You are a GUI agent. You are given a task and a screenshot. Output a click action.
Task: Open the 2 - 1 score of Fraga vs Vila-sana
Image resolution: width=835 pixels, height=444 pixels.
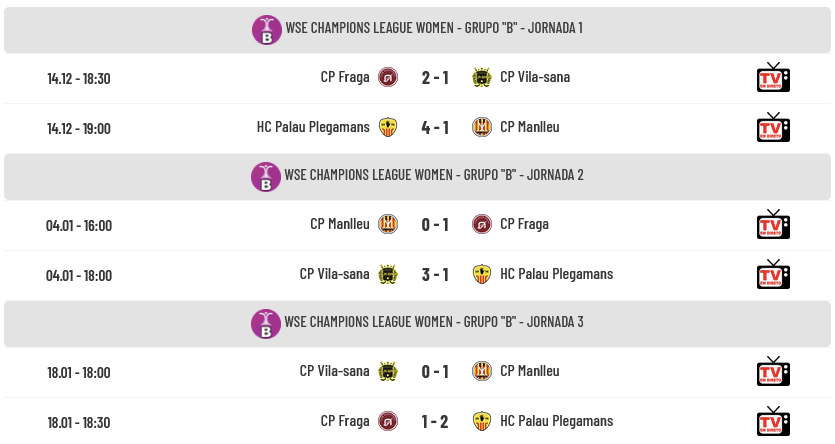pos(435,78)
